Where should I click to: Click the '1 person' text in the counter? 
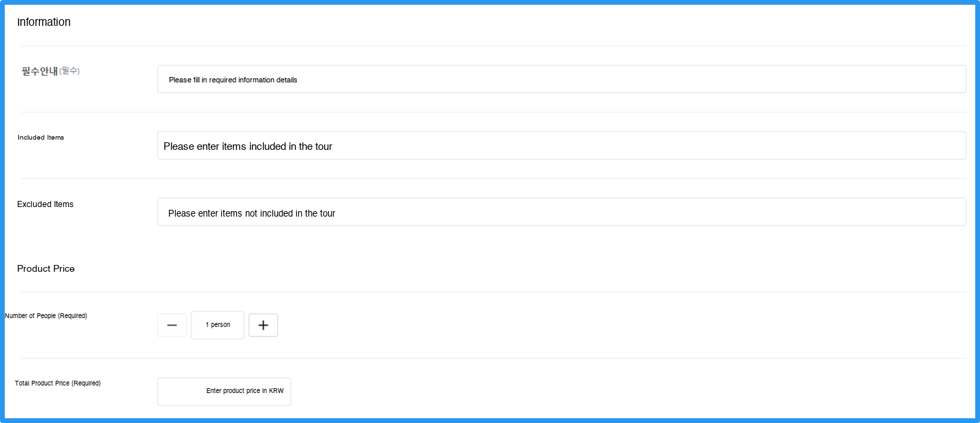(218, 325)
